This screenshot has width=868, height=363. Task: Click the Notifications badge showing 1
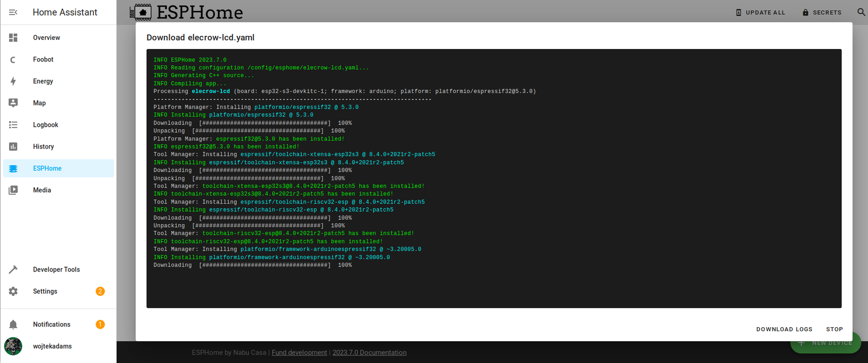point(100,325)
